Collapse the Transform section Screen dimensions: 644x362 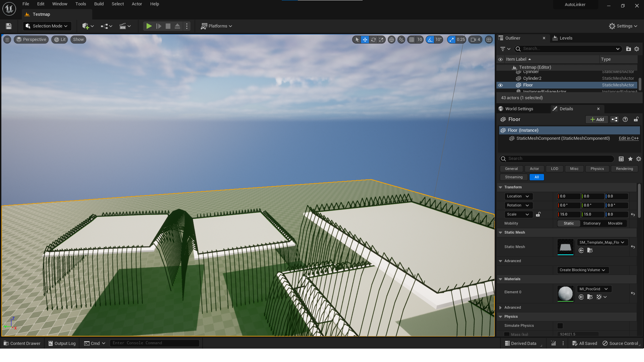coord(500,187)
